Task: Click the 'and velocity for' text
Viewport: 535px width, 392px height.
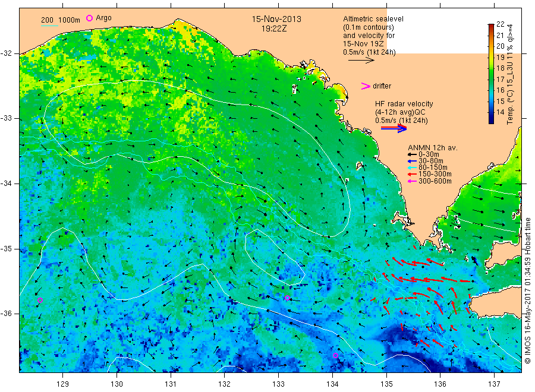Action: [369, 36]
